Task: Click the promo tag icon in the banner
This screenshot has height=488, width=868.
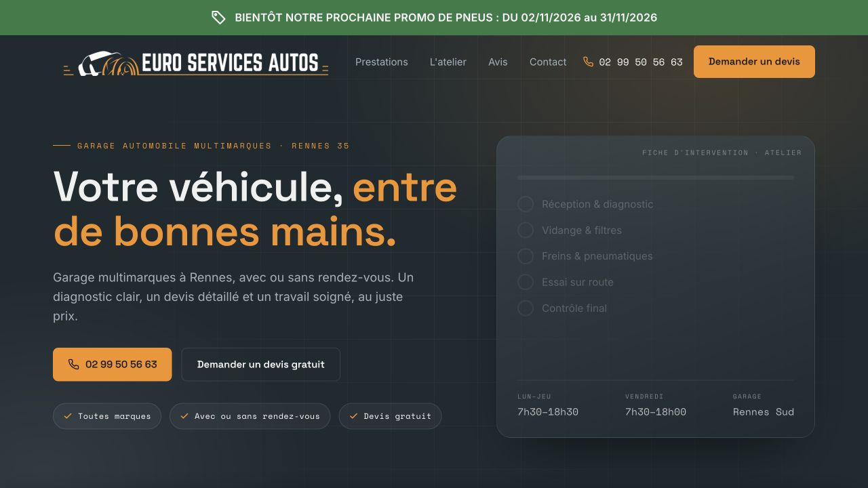Action: pos(218,18)
